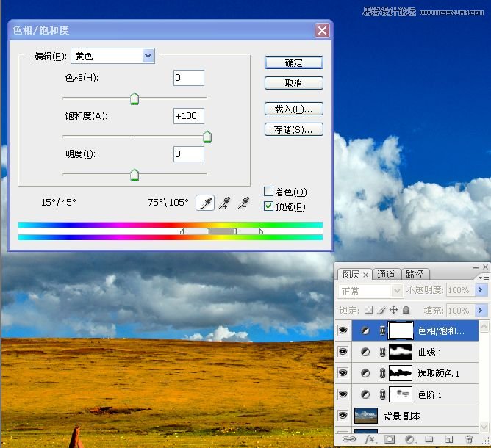
Task: Click the 饱和度(A) value field showing +100
Action: click(189, 116)
